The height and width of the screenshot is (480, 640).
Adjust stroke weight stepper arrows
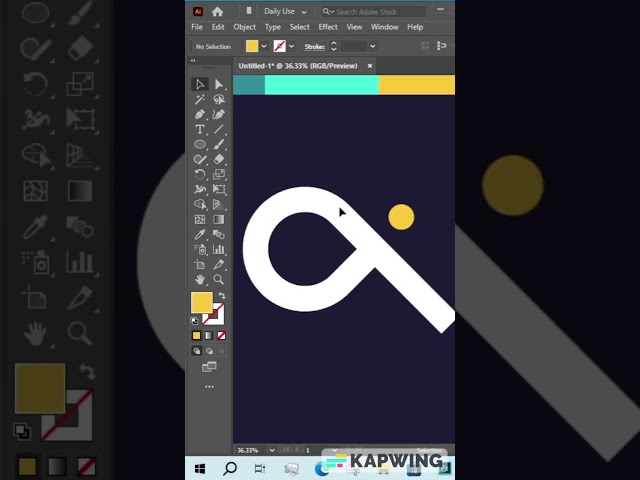333,46
